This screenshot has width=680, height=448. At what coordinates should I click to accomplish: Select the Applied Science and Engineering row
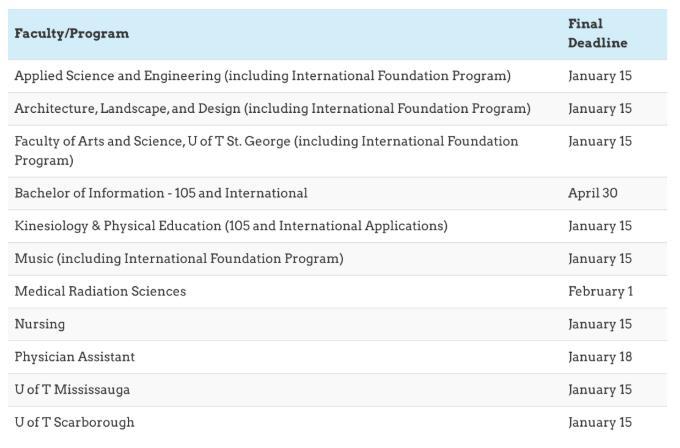coord(337,76)
